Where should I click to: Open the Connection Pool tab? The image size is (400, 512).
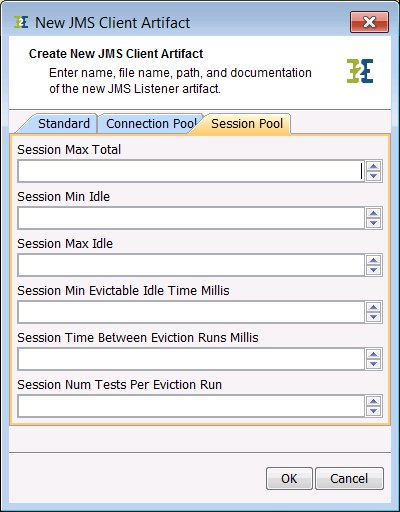pos(151,124)
